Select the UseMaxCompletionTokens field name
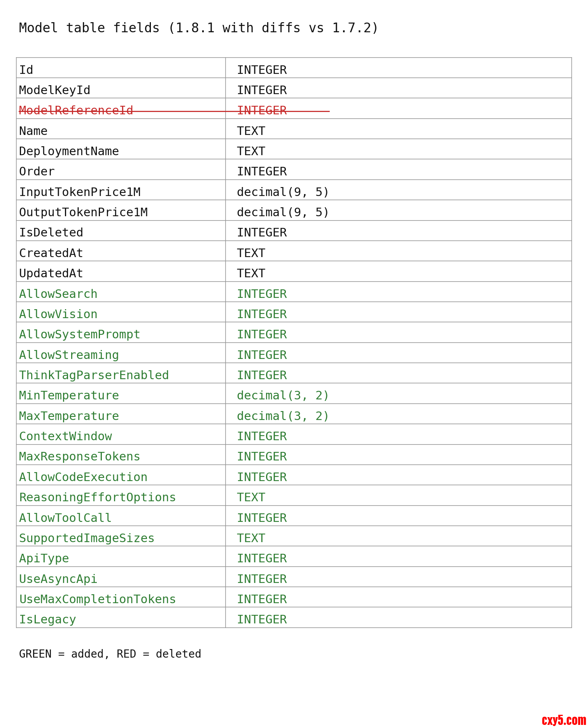 (x=98, y=599)
